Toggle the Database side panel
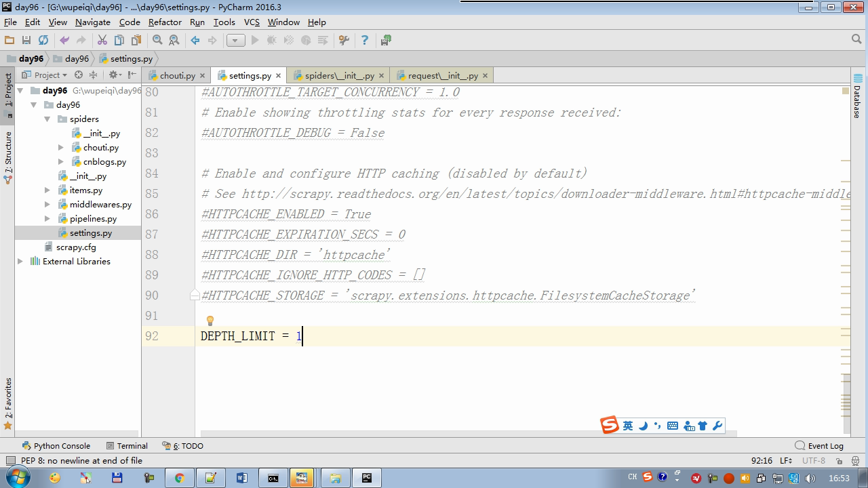This screenshot has height=488, width=868. [x=858, y=96]
